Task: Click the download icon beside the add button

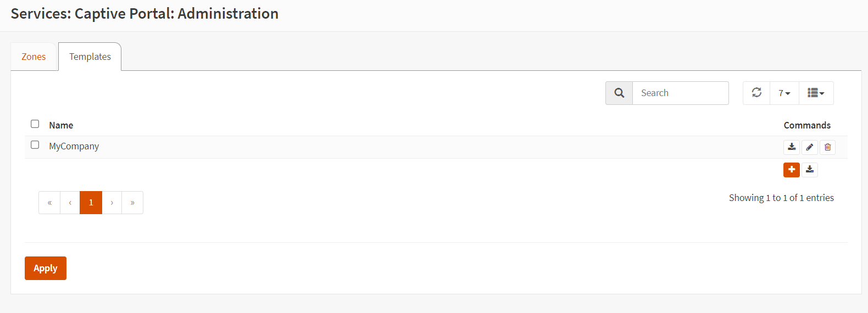Action: point(810,170)
